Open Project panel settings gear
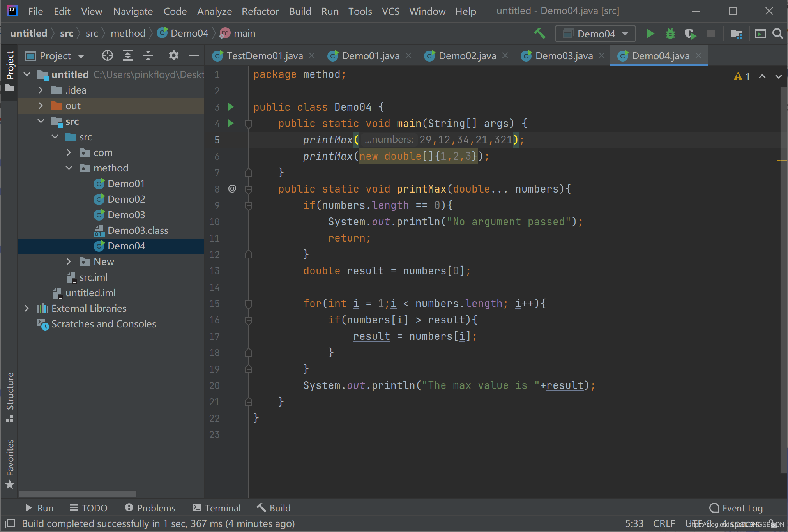This screenshot has width=788, height=532. coord(174,56)
